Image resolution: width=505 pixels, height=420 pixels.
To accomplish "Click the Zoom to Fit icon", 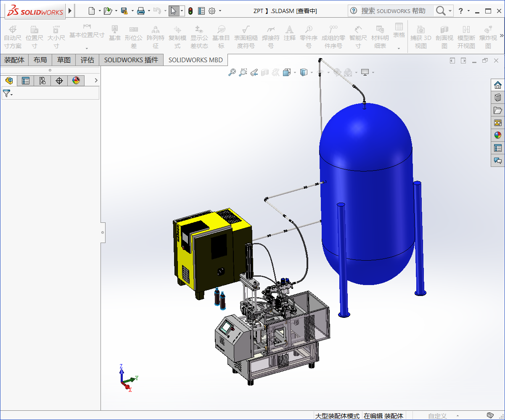I will tap(233, 72).
